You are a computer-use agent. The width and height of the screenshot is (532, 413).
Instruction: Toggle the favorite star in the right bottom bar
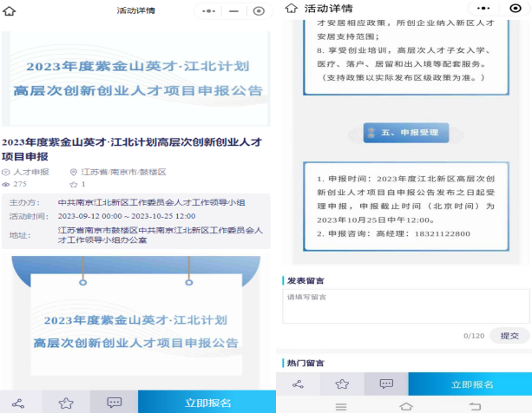pos(342,383)
